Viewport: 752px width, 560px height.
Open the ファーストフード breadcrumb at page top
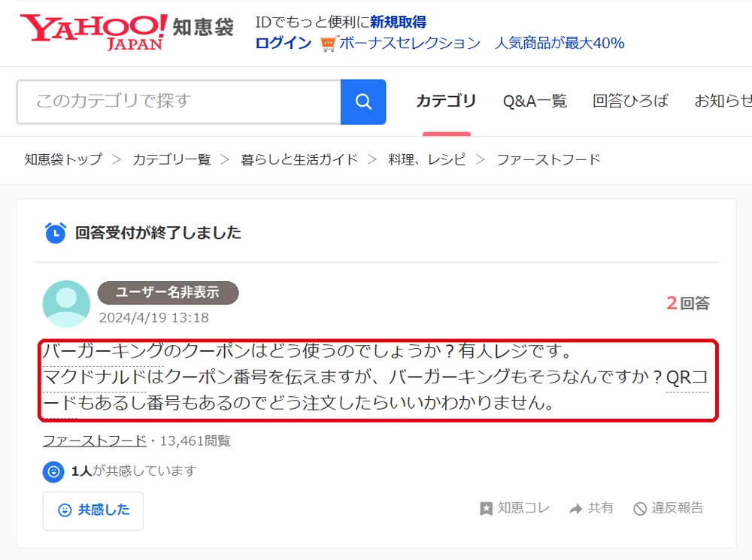[x=548, y=159]
